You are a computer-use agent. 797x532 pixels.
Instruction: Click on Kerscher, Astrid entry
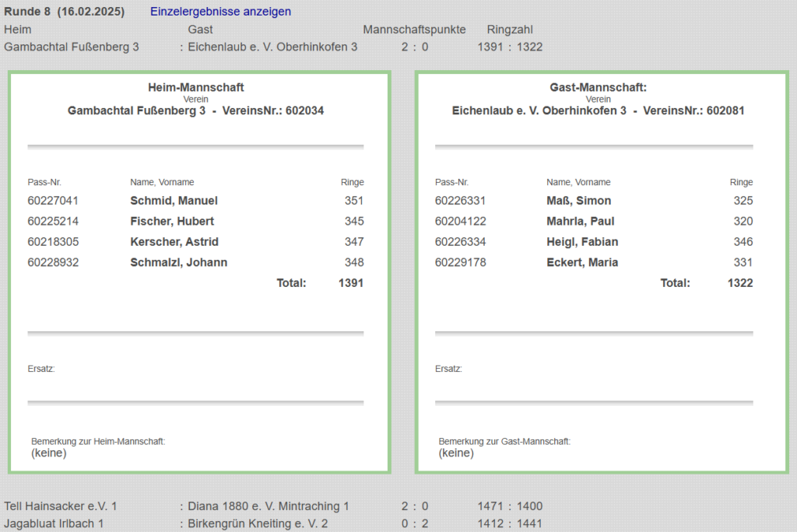[174, 242]
